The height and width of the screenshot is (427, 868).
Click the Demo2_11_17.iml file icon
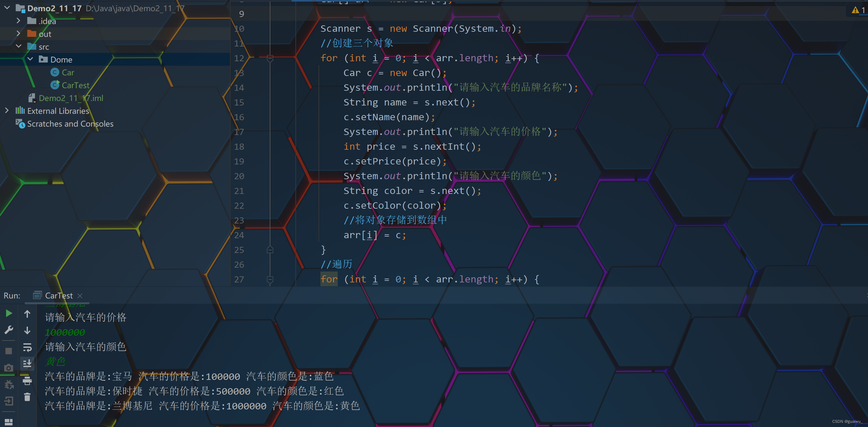(x=32, y=98)
